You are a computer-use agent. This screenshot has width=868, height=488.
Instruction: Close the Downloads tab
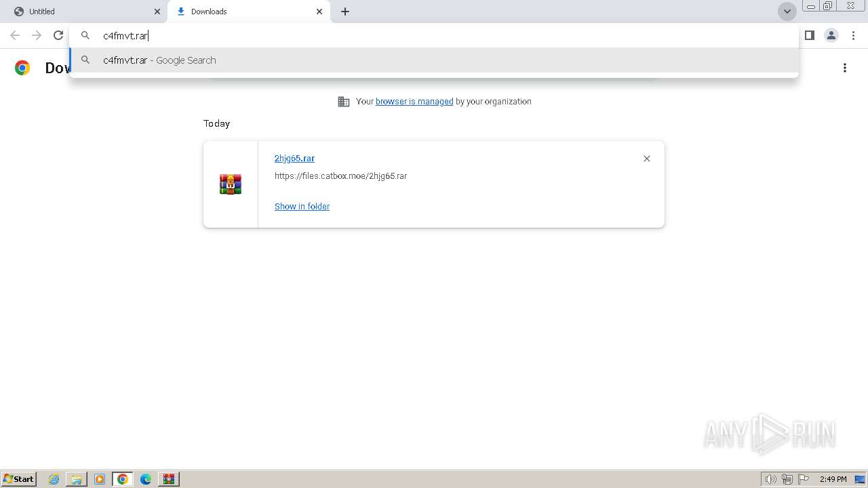coord(319,12)
